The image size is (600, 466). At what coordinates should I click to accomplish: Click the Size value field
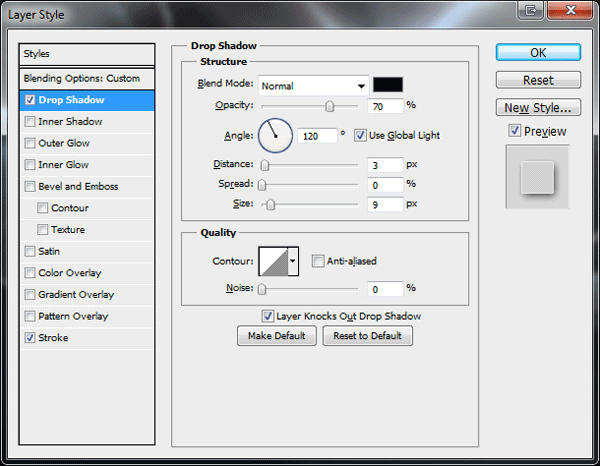(385, 205)
